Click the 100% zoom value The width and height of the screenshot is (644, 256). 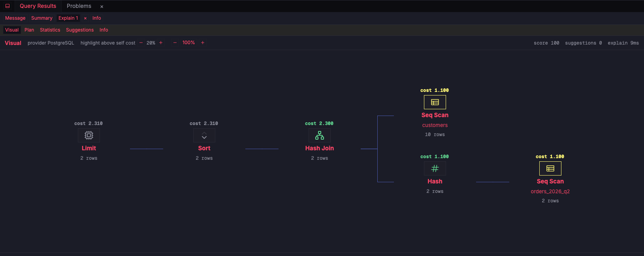(x=188, y=43)
